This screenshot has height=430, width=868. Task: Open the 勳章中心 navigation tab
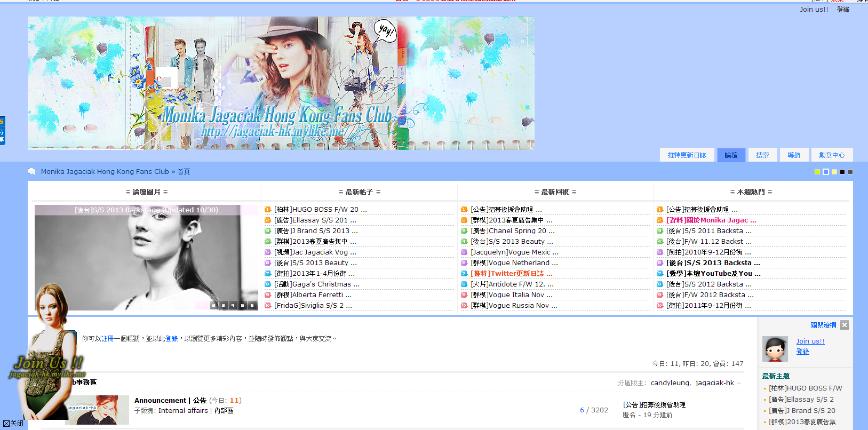tap(832, 155)
